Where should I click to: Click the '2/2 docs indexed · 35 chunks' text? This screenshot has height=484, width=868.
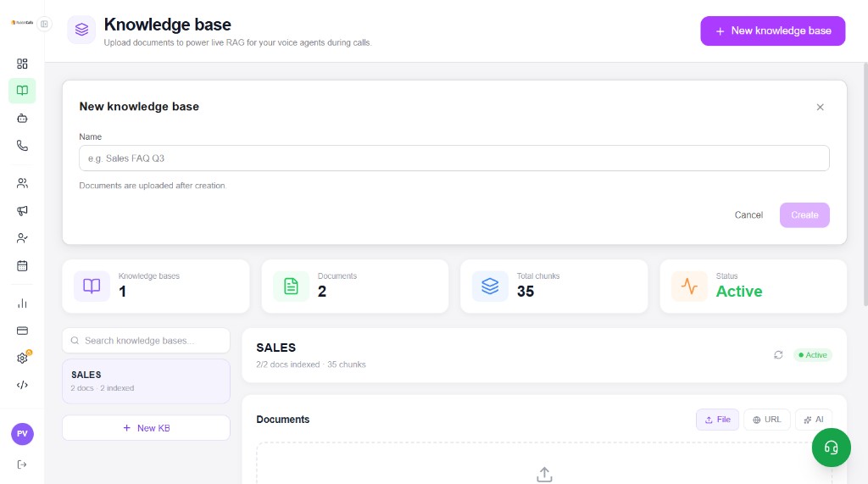(310, 364)
